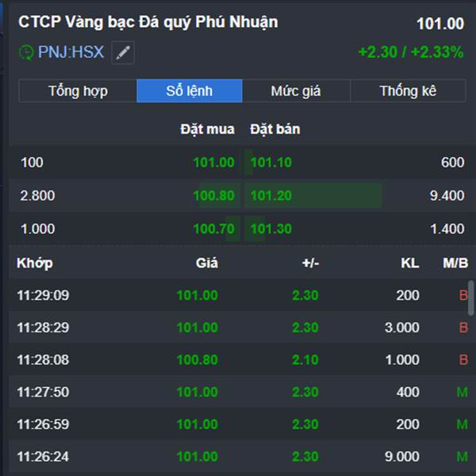Image resolution: width=476 pixels, height=476 pixels.
Task: Click best ask price 101.10
Action: tap(271, 163)
